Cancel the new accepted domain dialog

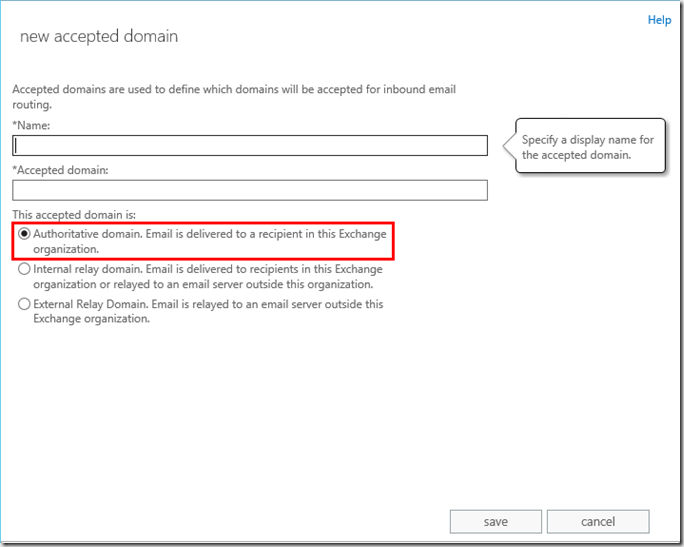(598, 521)
